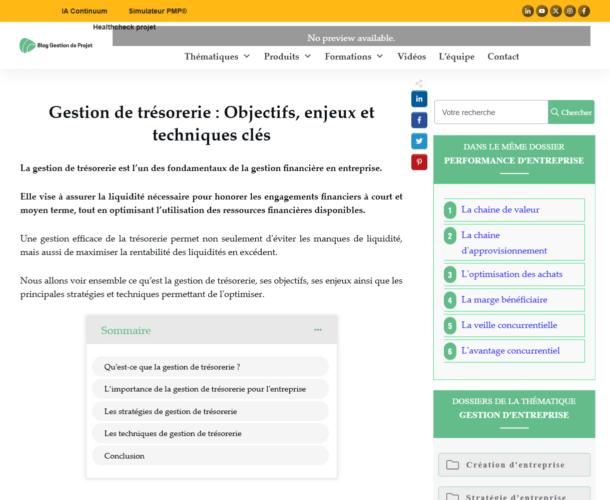610x500 pixels.
Task: Click number 3 badge for L'optimisation des achats
Action: point(450,275)
